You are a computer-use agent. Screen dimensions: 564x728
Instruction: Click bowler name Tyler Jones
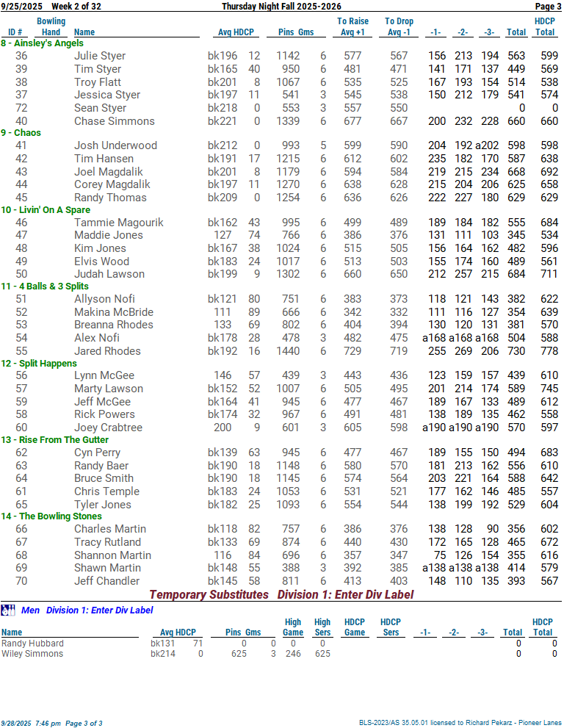point(103,505)
